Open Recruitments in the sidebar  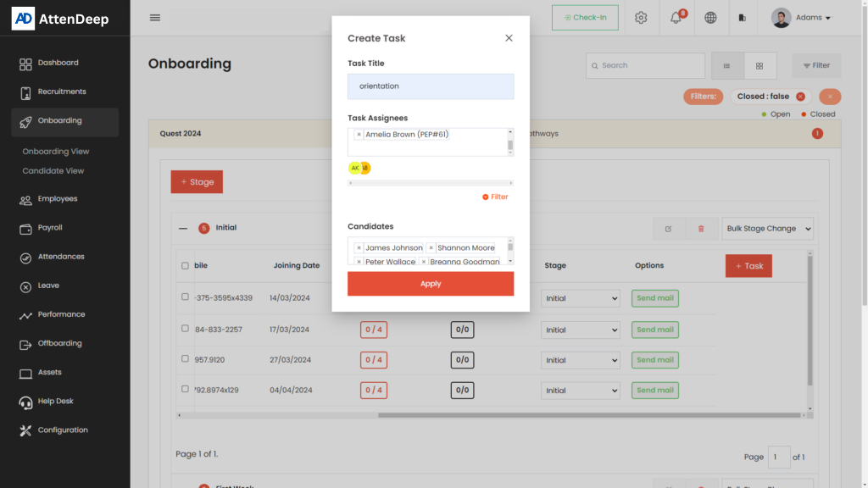click(61, 91)
